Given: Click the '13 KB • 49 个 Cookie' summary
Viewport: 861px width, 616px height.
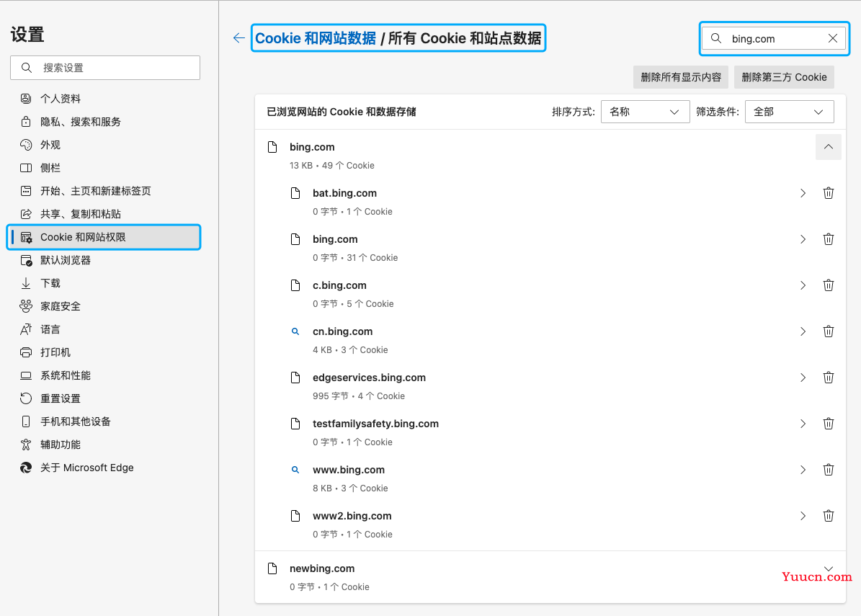Looking at the screenshot, I should pos(332,165).
